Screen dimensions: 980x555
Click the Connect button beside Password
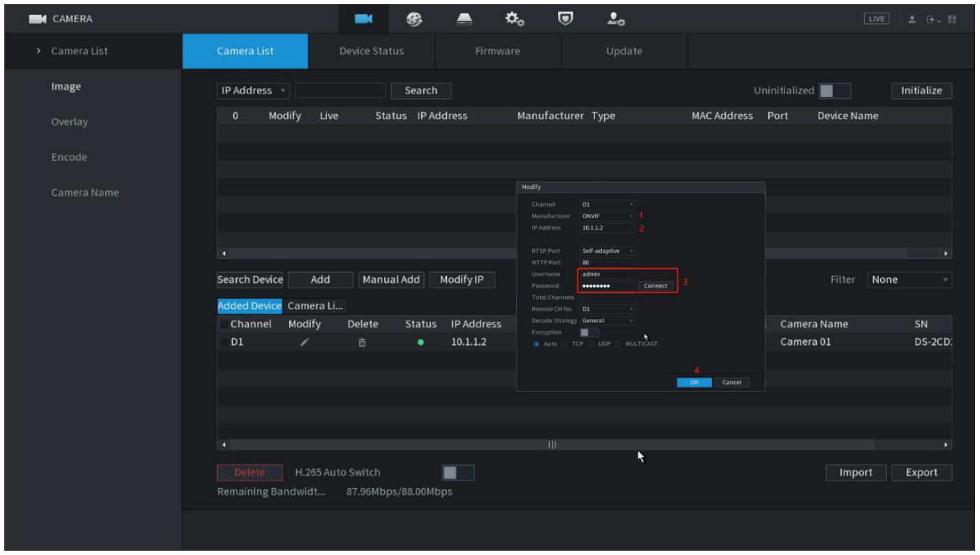coord(655,286)
